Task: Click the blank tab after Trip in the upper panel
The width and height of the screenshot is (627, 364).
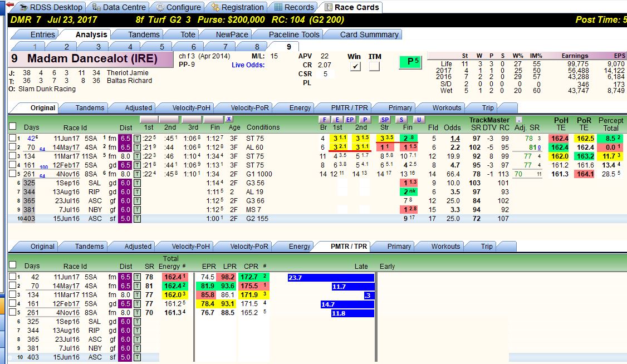Action: coord(507,108)
